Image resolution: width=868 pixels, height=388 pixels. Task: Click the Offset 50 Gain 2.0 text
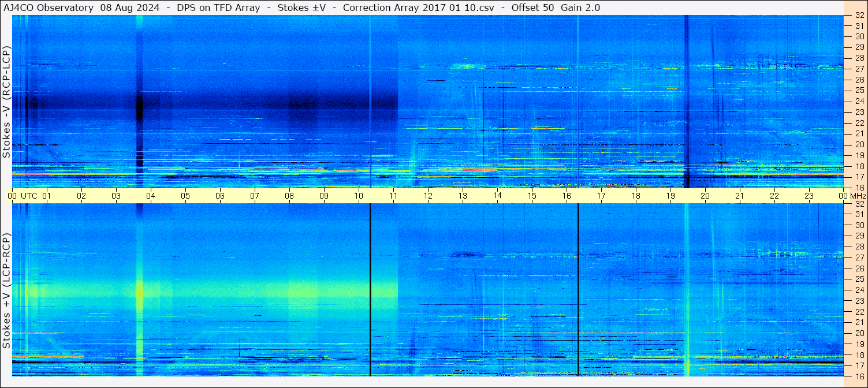(x=556, y=8)
